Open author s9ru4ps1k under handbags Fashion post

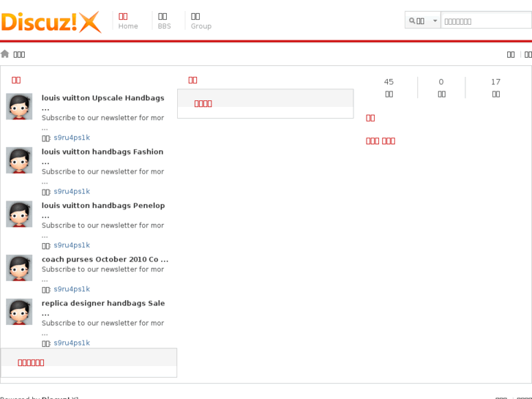(x=72, y=191)
